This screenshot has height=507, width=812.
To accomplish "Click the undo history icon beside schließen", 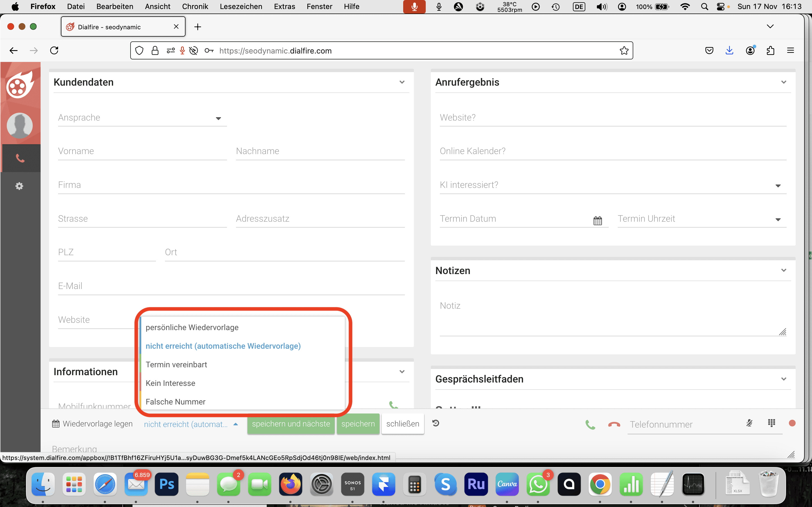I will tap(436, 423).
